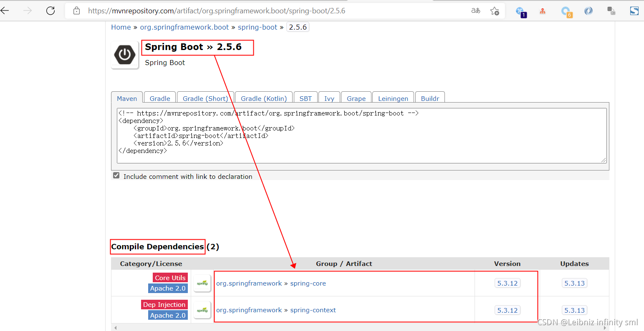Click update 5.3.13 for spring-context
Screen dimensions: 644x331
point(575,311)
